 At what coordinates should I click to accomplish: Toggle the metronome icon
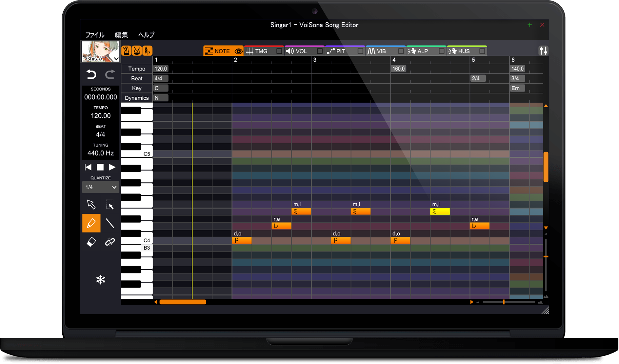(126, 51)
